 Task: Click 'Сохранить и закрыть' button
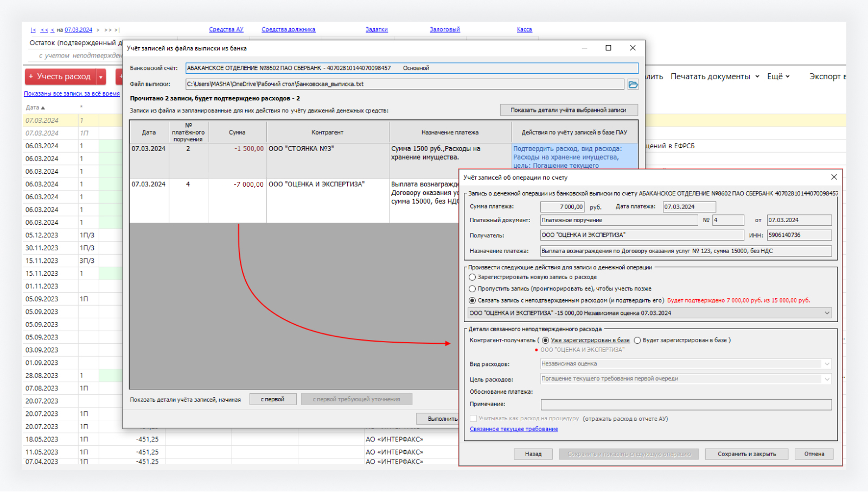[746, 454]
